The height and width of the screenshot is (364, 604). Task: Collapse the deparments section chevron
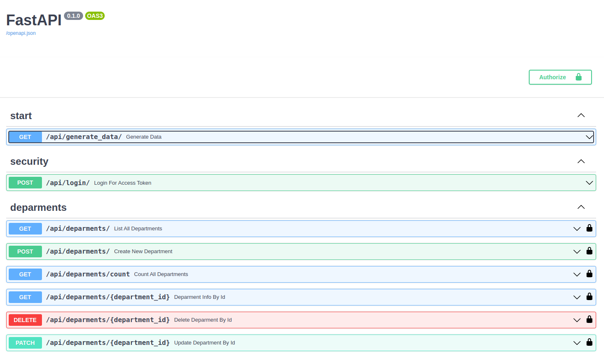pos(581,207)
